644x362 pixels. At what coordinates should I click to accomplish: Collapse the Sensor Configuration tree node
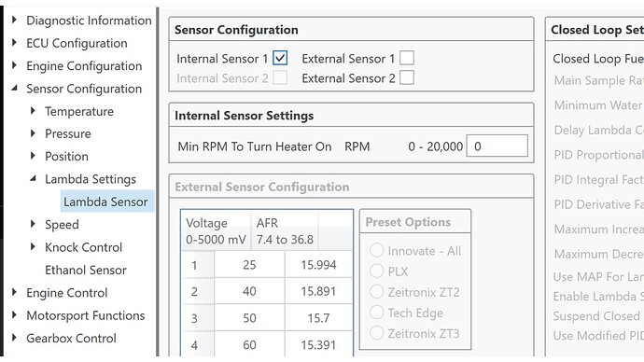(14, 88)
